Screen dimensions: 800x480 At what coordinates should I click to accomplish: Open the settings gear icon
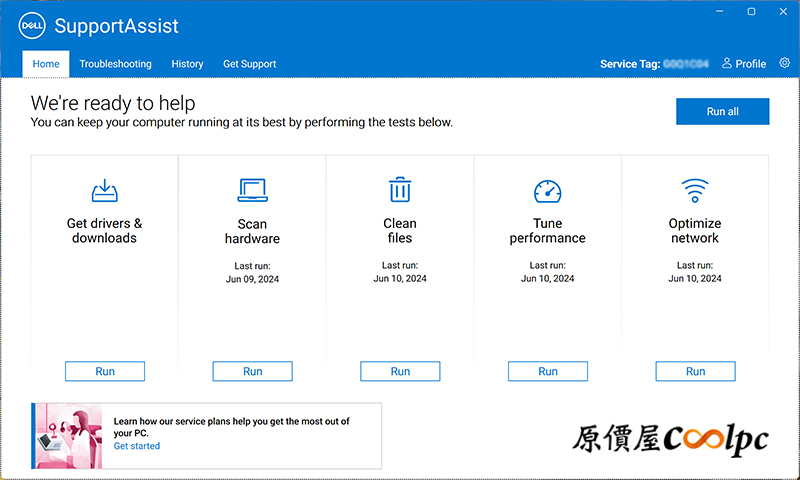[x=785, y=63]
